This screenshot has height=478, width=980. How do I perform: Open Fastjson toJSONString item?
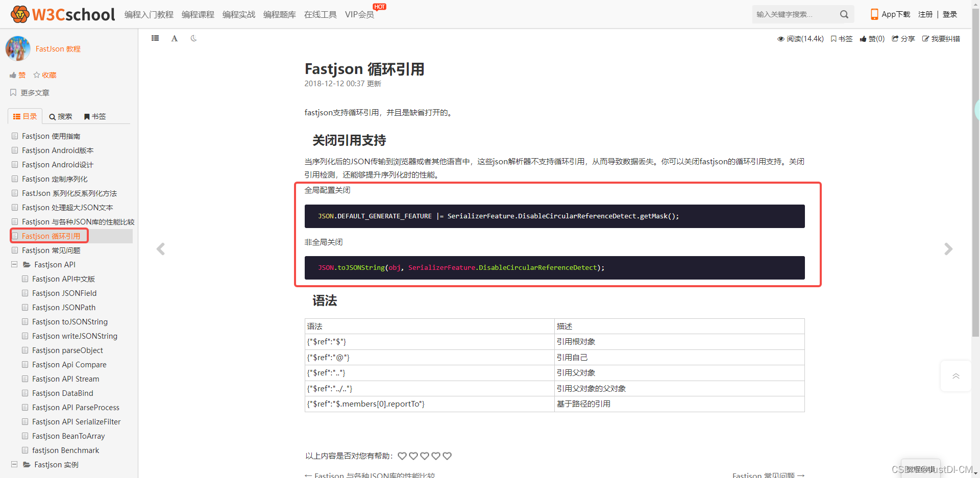pos(70,322)
